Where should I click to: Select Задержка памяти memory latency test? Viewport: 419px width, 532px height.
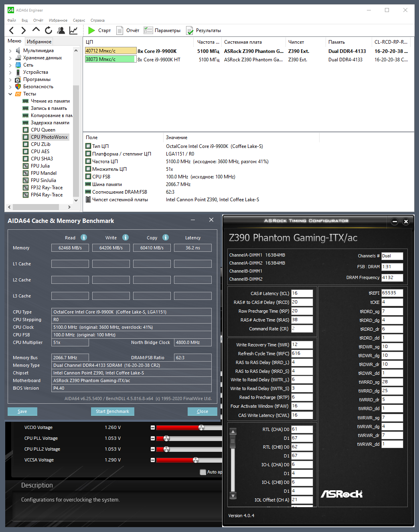click(x=50, y=123)
